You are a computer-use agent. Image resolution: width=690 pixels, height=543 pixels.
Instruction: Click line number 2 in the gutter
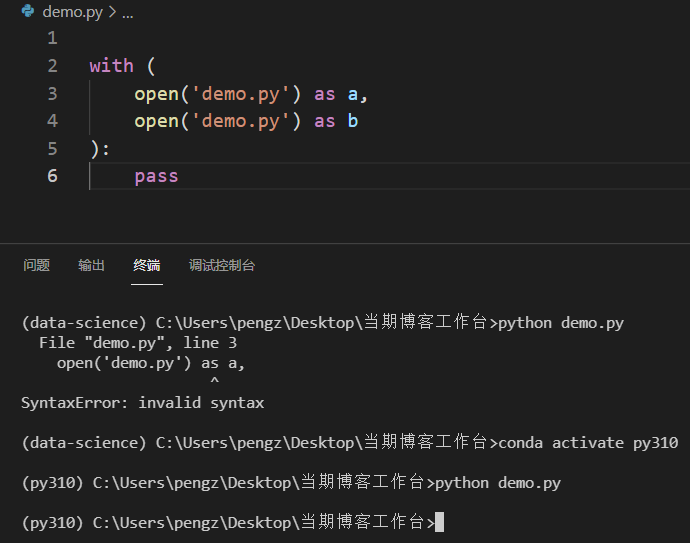coord(52,66)
